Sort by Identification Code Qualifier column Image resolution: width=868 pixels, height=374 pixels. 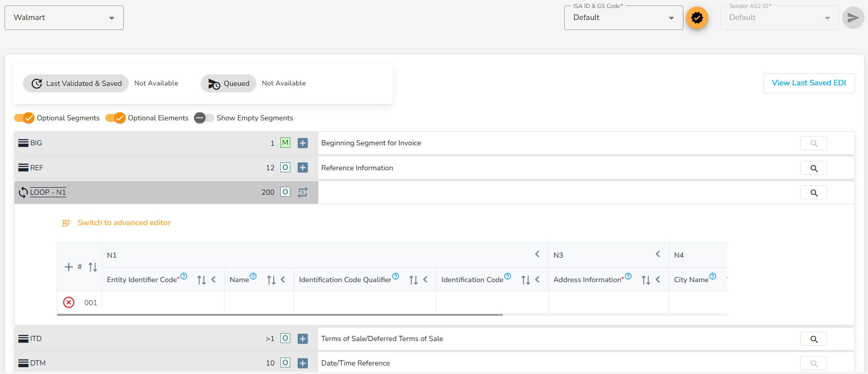coord(414,280)
